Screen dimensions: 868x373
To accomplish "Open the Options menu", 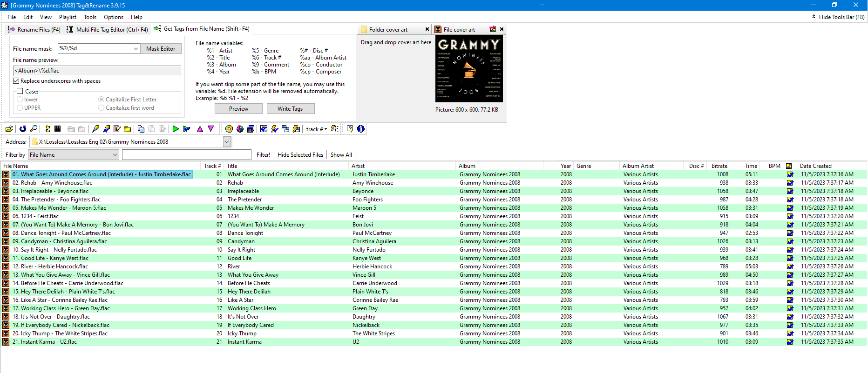I will [114, 17].
